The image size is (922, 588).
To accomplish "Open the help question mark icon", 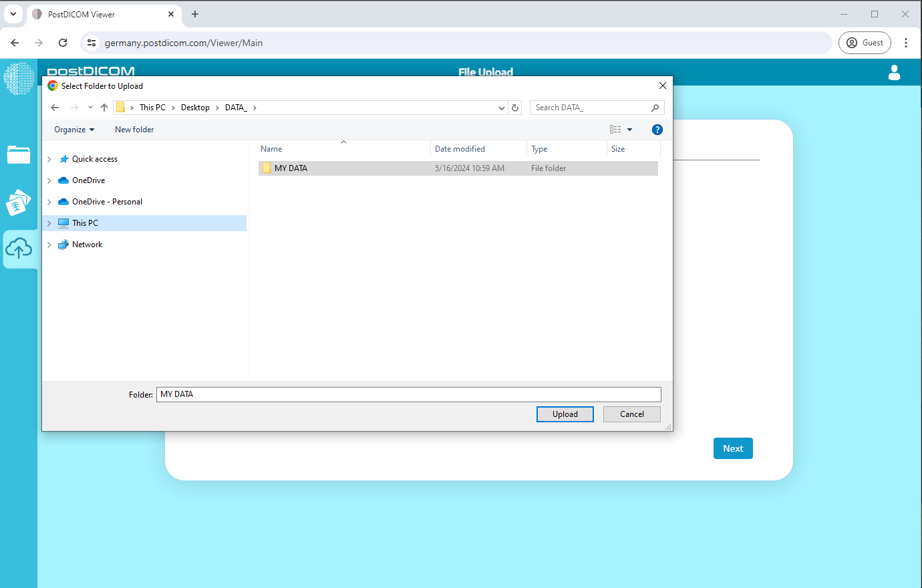I will pos(657,130).
